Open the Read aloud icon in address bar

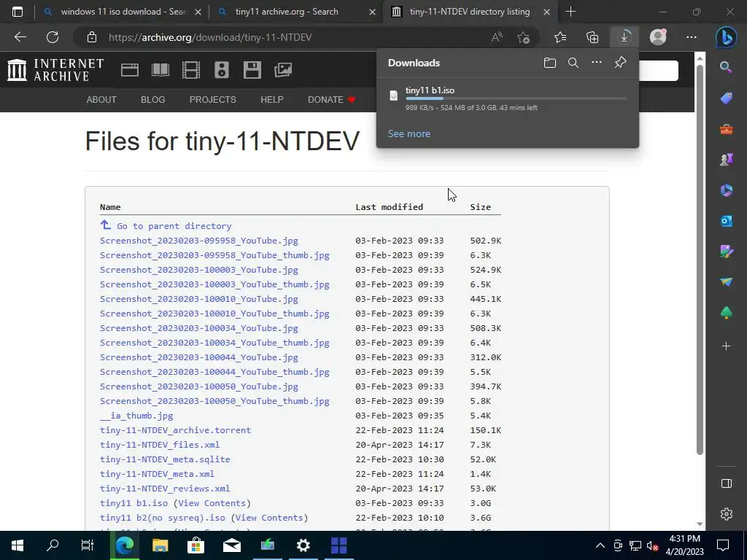pos(497,37)
